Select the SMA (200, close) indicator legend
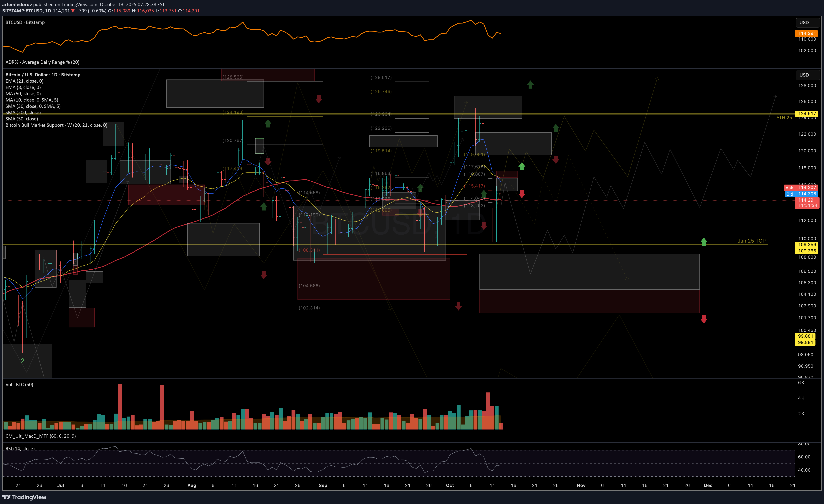The width and height of the screenshot is (824, 504). (23, 112)
